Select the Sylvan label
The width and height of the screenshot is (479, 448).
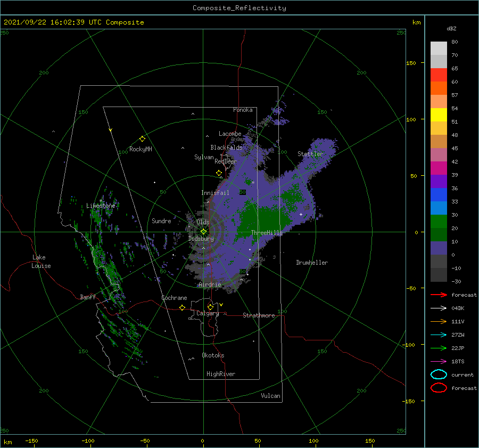204,157
